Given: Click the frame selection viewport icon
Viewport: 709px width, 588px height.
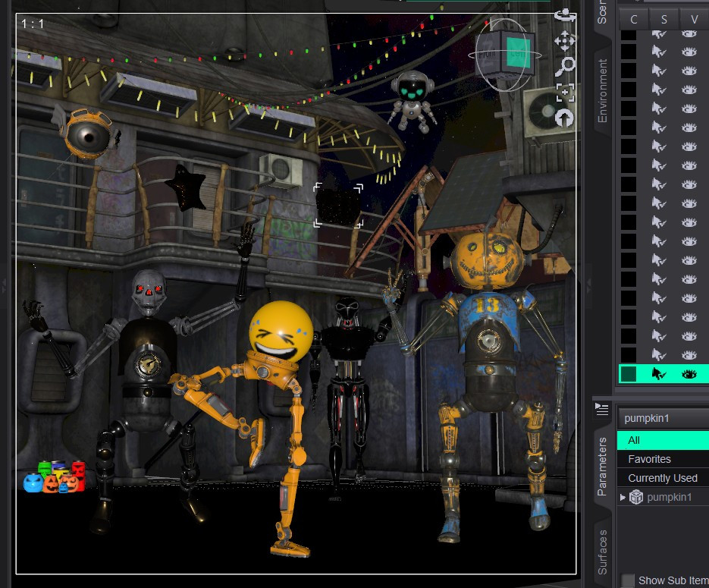Looking at the screenshot, I should tap(565, 93).
